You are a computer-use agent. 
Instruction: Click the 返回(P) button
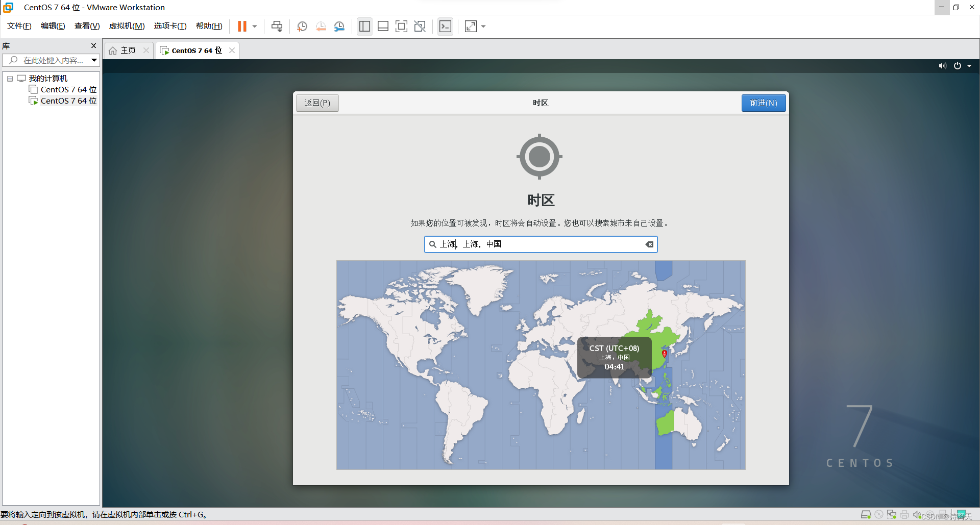click(x=317, y=103)
